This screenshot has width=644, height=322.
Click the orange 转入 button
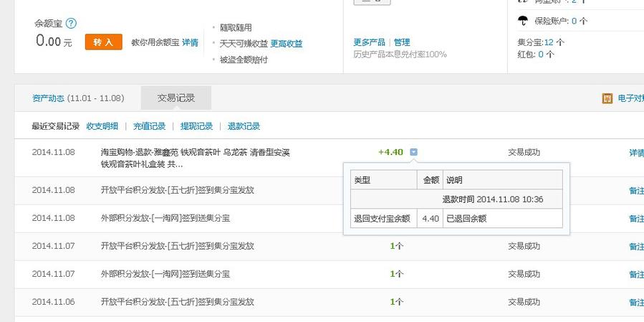point(103,42)
